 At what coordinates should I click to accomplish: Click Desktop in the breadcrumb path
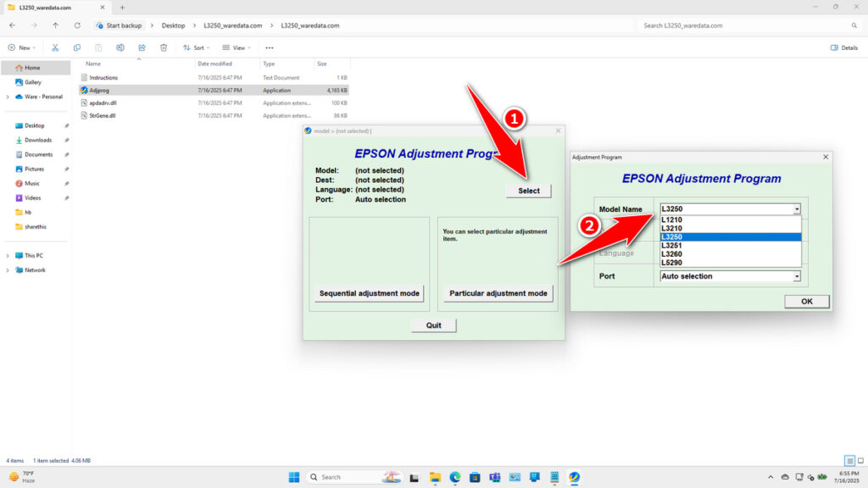(173, 25)
